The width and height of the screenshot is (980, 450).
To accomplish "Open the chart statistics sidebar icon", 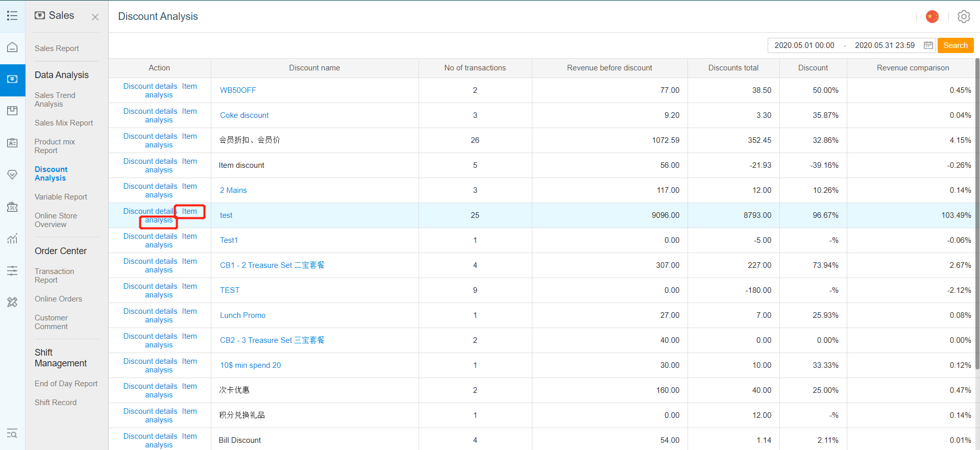I will click(12, 238).
